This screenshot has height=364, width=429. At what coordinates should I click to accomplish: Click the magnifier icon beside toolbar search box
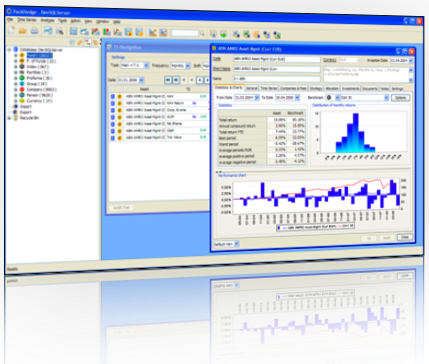(x=202, y=33)
